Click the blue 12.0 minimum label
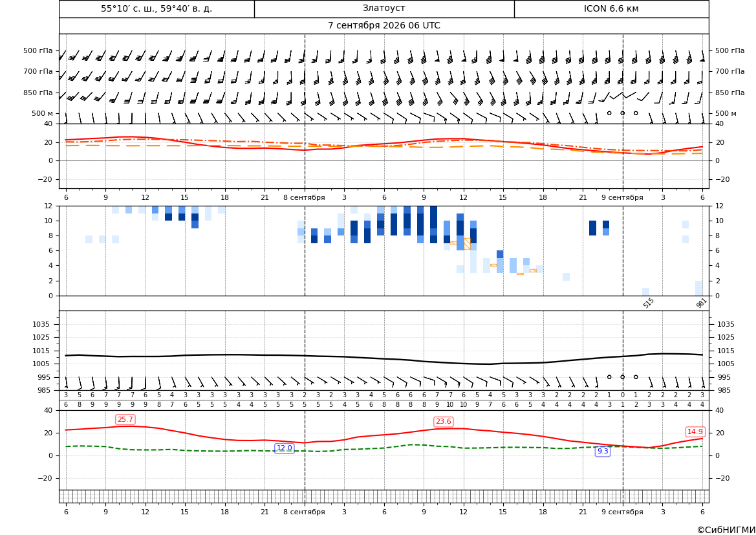 (284, 448)
